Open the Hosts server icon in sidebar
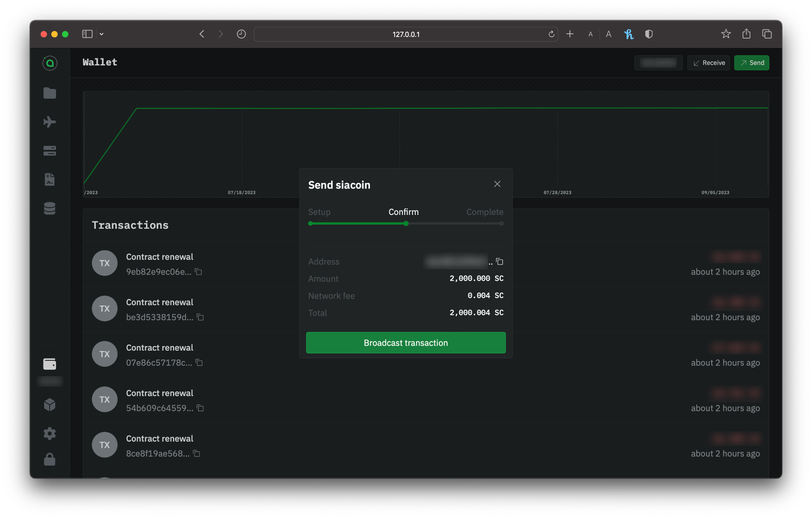The image size is (812, 518). point(50,151)
